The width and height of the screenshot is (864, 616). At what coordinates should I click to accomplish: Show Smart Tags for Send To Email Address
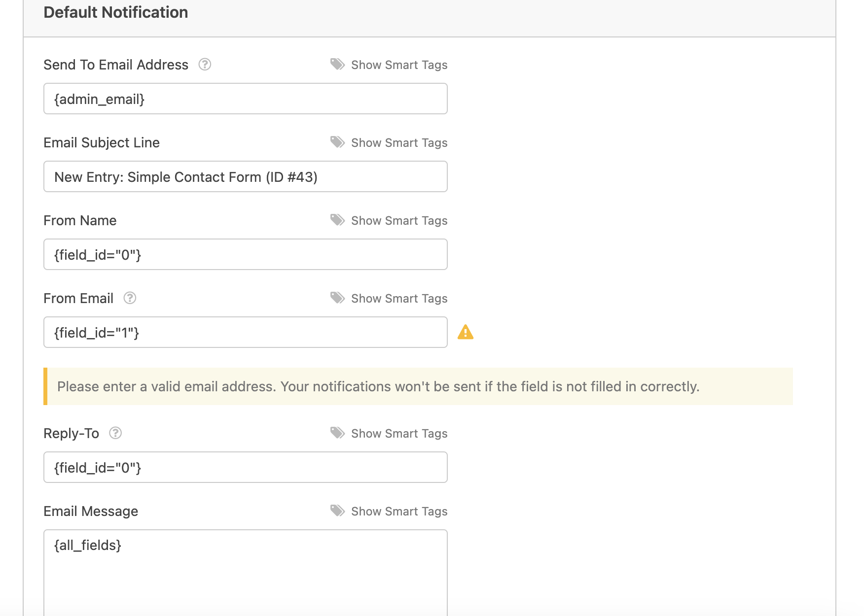[399, 65]
